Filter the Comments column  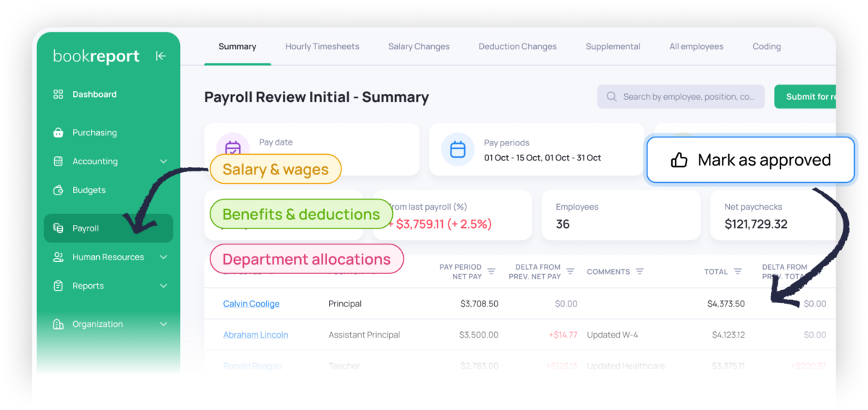click(x=639, y=272)
